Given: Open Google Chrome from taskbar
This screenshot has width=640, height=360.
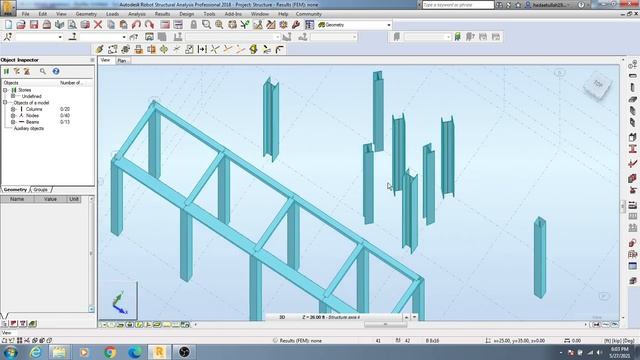Looking at the screenshot, I should pos(109,352).
